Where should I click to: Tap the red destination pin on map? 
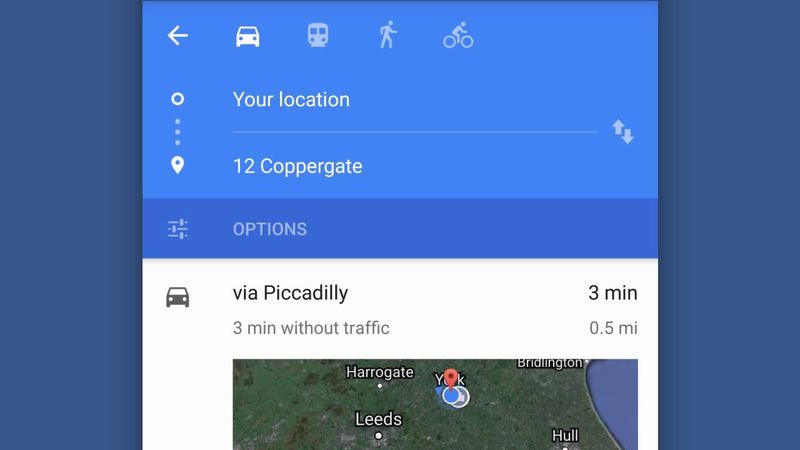click(x=450, y=380)
